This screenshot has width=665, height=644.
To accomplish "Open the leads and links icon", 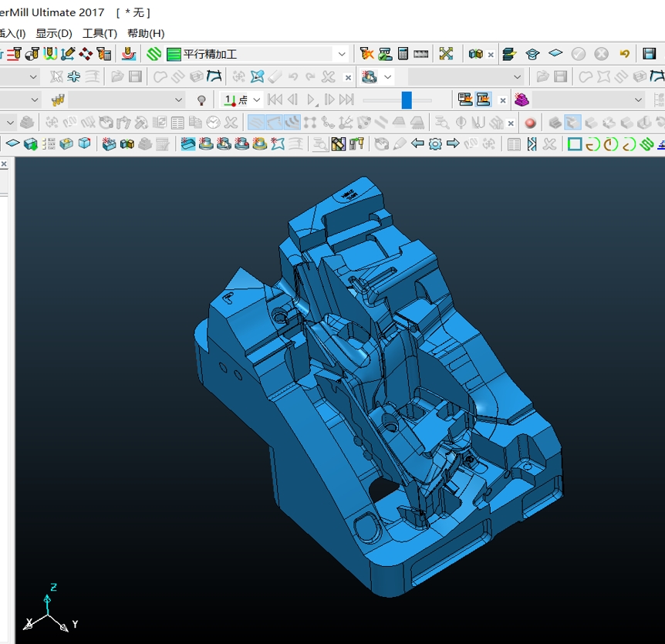I will pos(50,54).
